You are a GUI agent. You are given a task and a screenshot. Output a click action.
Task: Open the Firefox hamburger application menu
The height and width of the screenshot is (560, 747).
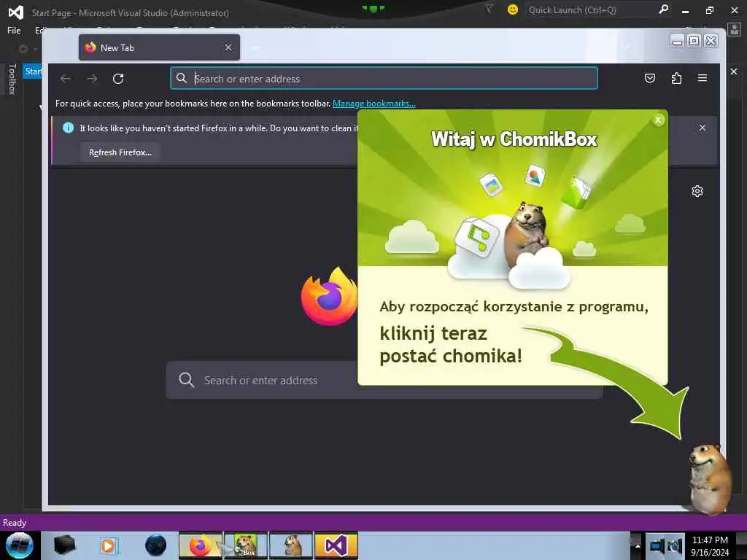click(x=703, y=78)
